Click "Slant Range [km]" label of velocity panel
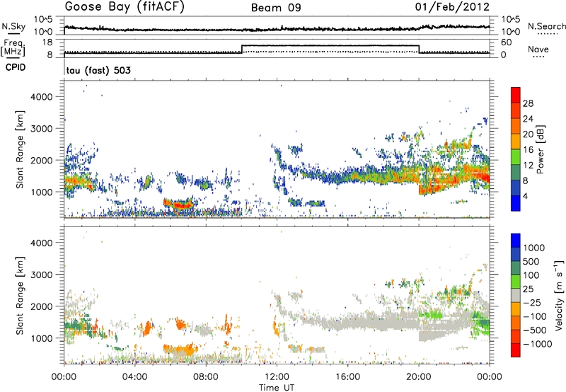 tap(20, 295)
